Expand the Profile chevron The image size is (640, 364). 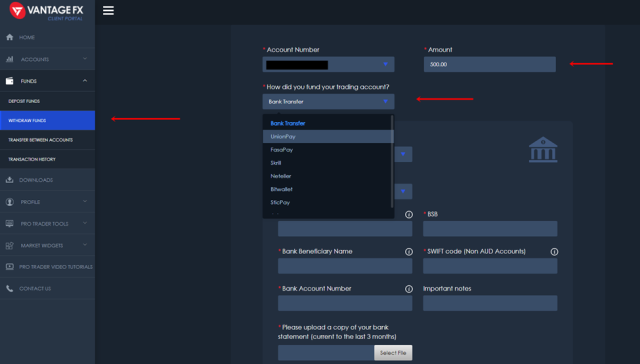point(85,201)
